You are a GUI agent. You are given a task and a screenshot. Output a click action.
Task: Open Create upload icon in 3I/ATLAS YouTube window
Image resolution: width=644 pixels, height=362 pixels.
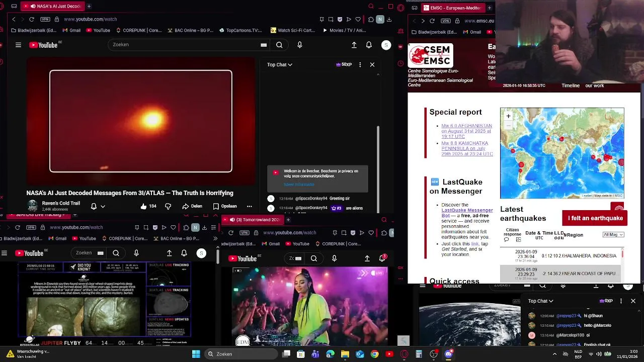170,253
